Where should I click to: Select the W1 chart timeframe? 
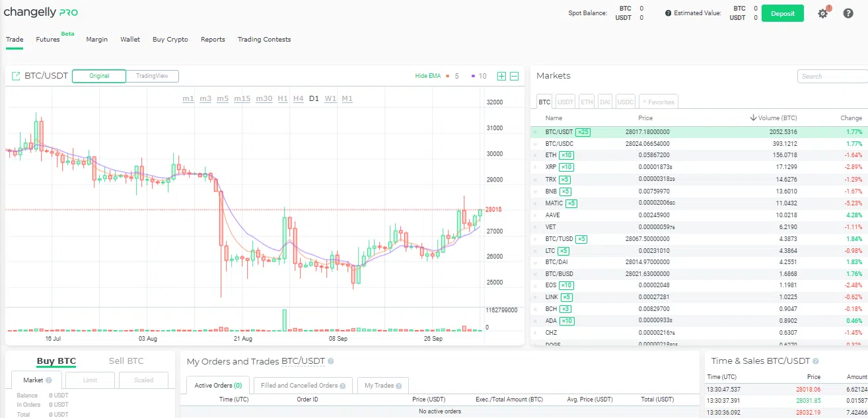[330, 98]
